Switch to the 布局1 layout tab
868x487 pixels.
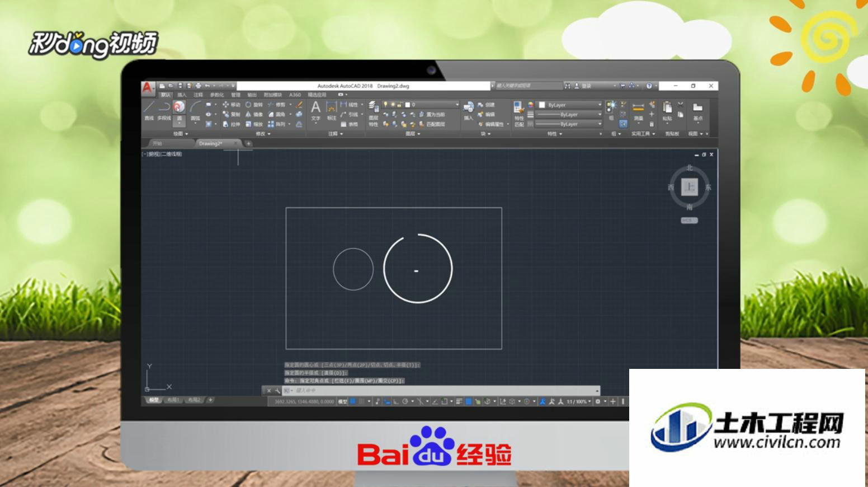[x=173, y=400]
